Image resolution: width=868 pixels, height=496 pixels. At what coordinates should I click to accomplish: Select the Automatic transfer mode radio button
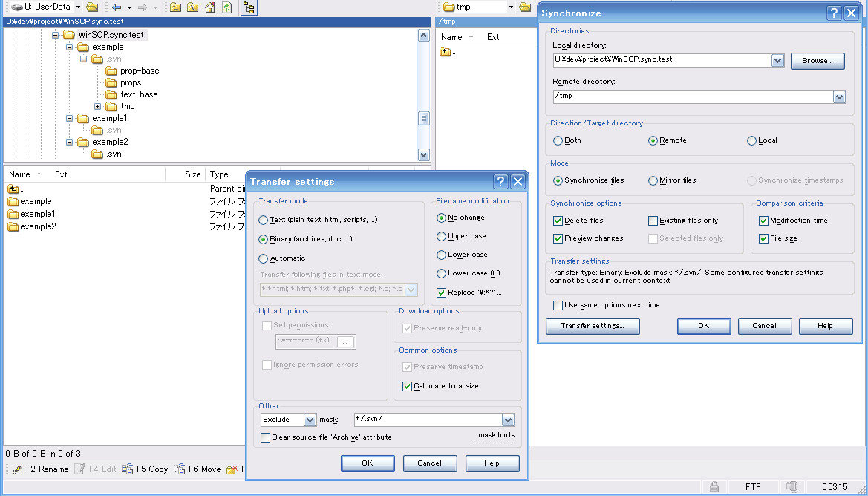pos(264,258)
